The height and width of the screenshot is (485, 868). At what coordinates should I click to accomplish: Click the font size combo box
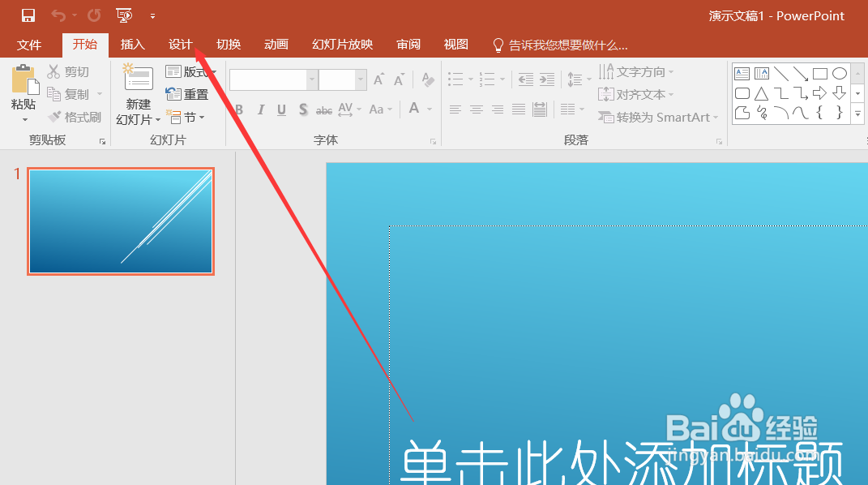[x=343, y=79]
